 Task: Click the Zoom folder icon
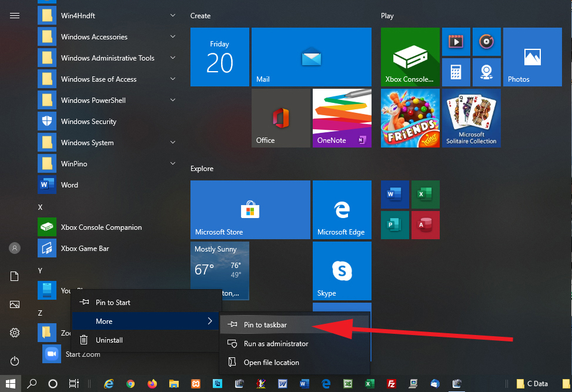click(47, 333)
